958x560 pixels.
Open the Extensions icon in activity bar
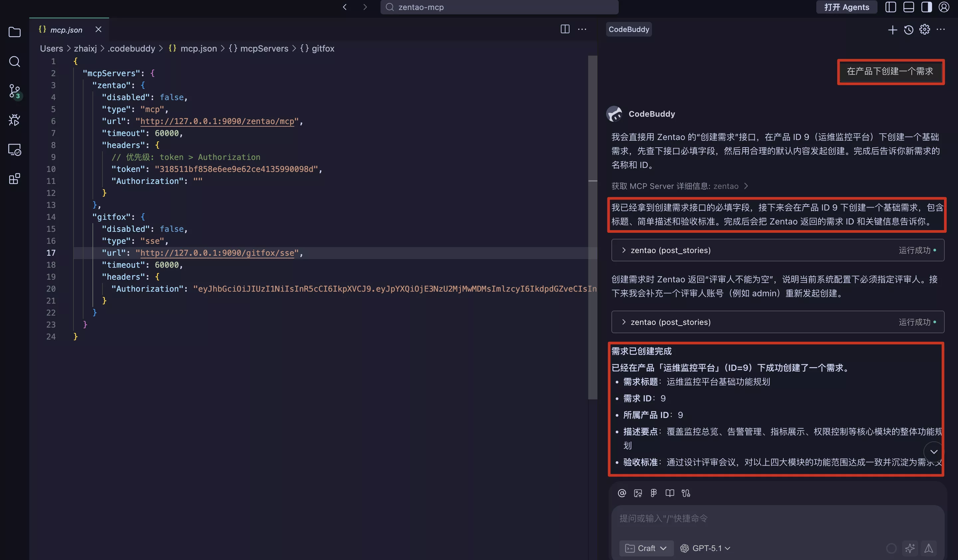pos(14,179)
